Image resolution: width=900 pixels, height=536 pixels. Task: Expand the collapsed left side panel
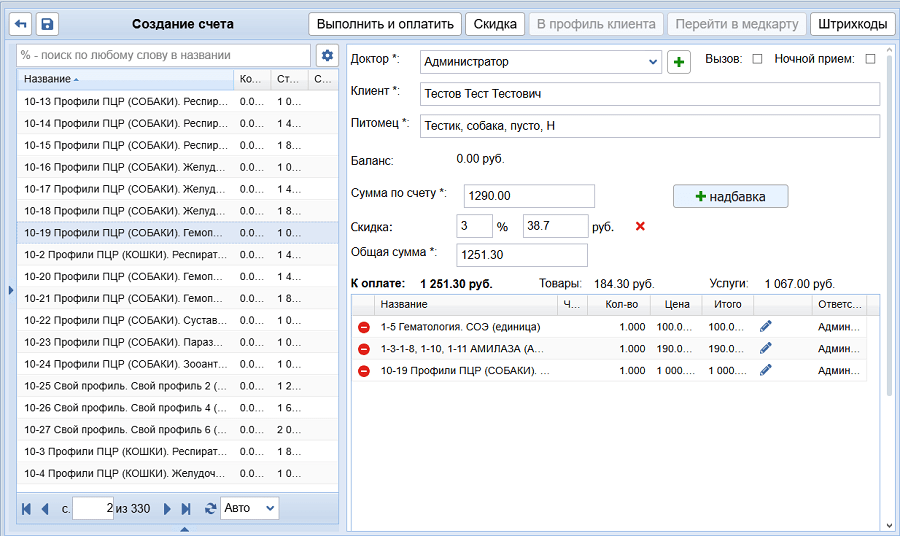click(10, 290)
